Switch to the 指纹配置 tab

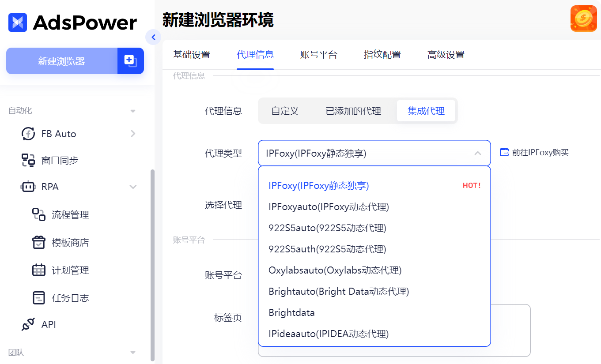point(382,55)
